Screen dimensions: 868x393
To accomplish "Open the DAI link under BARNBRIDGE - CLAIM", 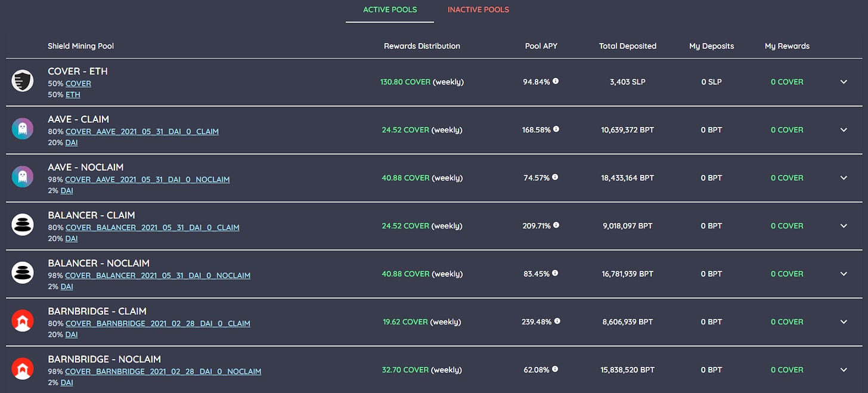I will click(72, 335).
